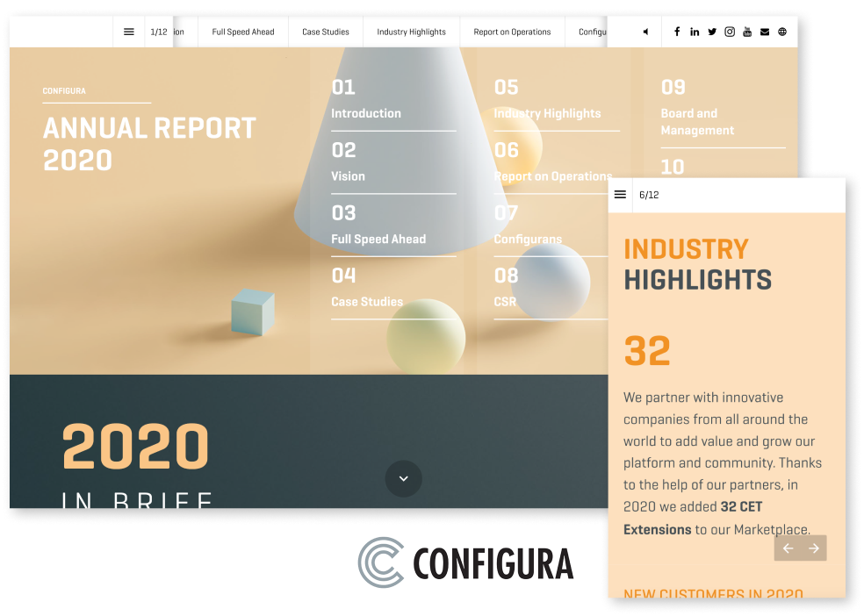This screenshot has height=616, width=864.
Task: Click the Twitter bird icon
Action: coord(712,32)
